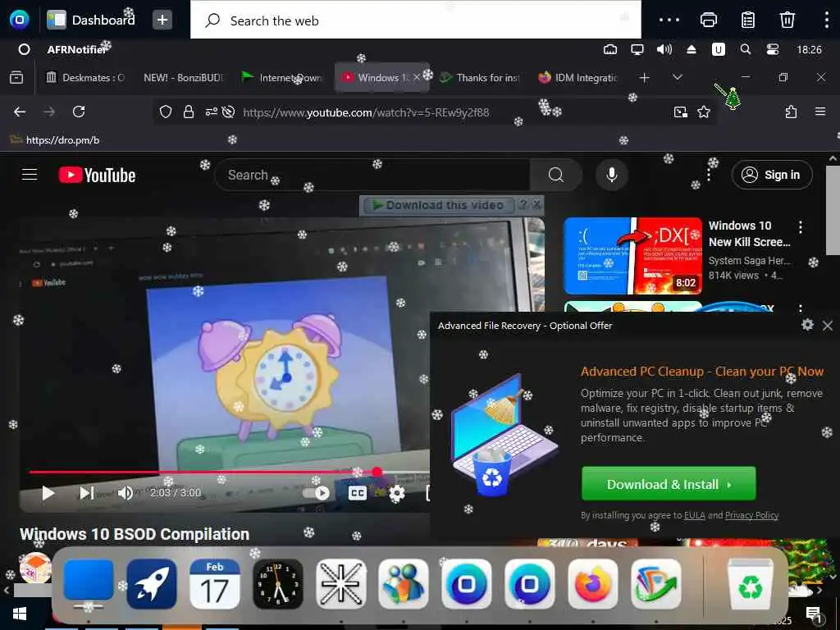Switch to the Deskmates tab

point(84,78)
